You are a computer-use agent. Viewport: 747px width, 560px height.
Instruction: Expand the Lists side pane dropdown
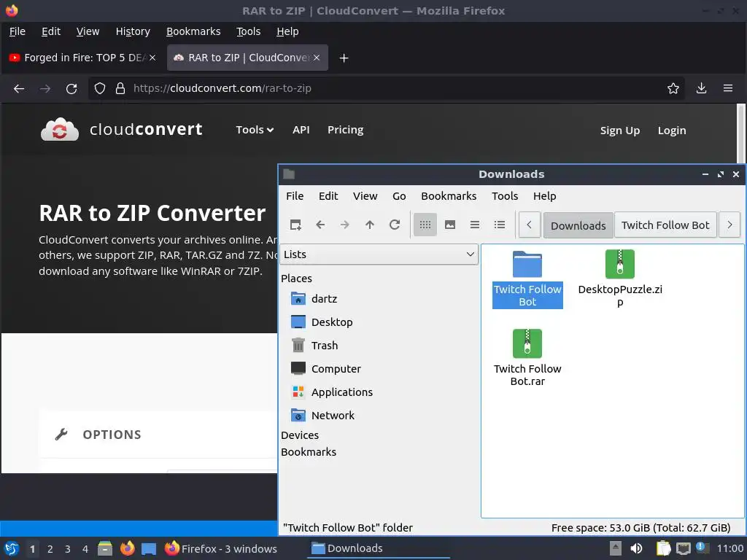click(x=379, y=254)
